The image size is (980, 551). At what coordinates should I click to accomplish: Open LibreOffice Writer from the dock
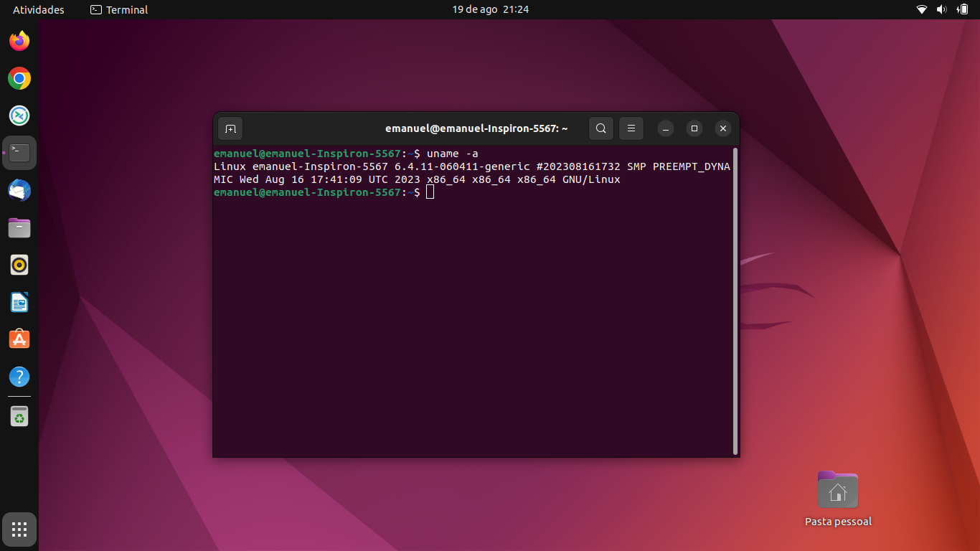[19, 302]
